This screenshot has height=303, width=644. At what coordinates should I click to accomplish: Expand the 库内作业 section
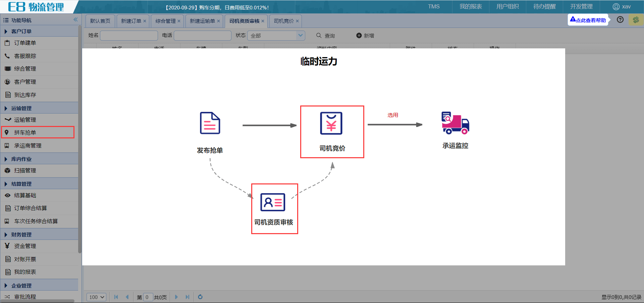tap(39, 159)
